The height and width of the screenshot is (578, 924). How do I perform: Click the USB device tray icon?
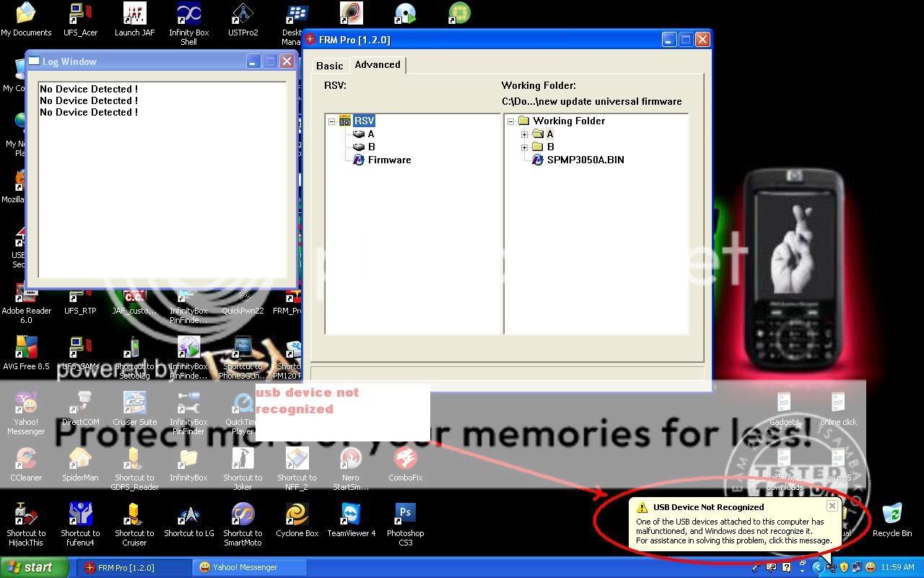[x=830, y=568]
